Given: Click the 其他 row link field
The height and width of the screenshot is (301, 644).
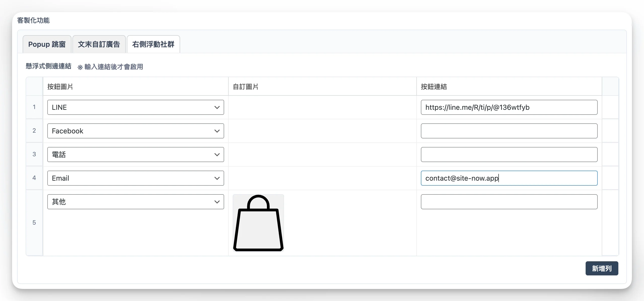Looking at the screenshot, I should (509, 202).
